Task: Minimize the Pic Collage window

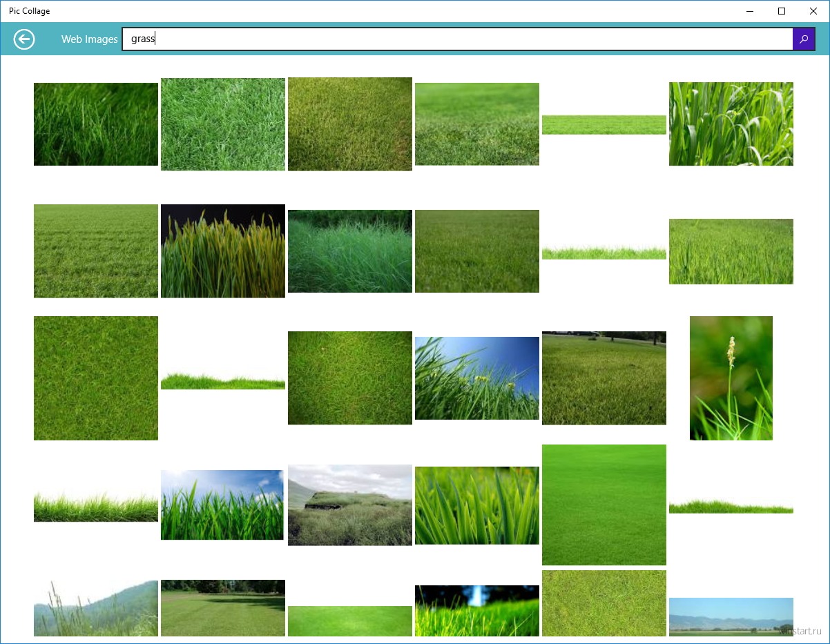Action: (x=751, y=11)
